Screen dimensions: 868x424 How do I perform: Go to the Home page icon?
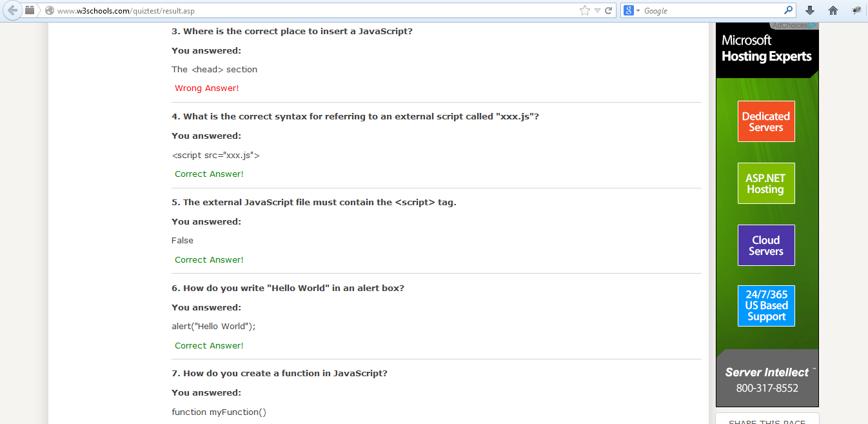coord(833,10)
